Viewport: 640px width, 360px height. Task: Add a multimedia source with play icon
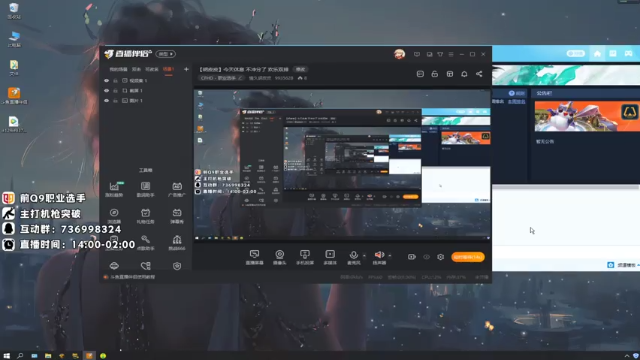point(330,258)
